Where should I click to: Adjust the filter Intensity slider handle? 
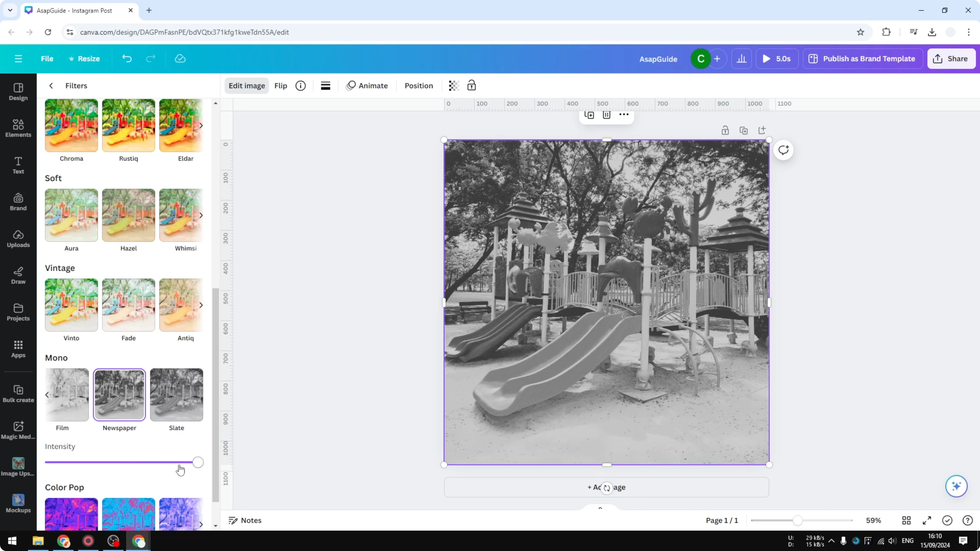[198, 462]
